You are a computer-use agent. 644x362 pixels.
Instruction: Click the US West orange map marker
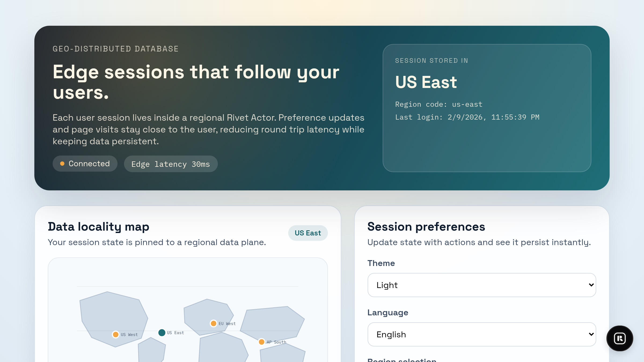(116, 334)
